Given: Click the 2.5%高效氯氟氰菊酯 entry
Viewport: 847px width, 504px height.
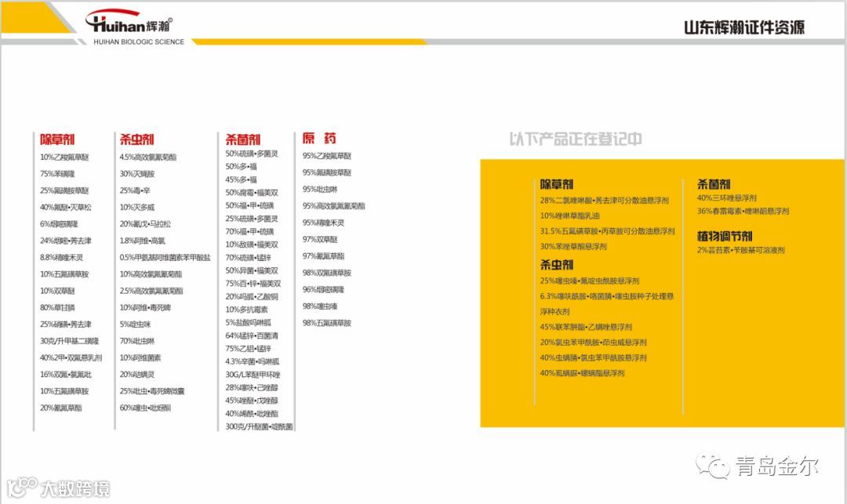Looking at the screenshot, I should coord(151,291).
